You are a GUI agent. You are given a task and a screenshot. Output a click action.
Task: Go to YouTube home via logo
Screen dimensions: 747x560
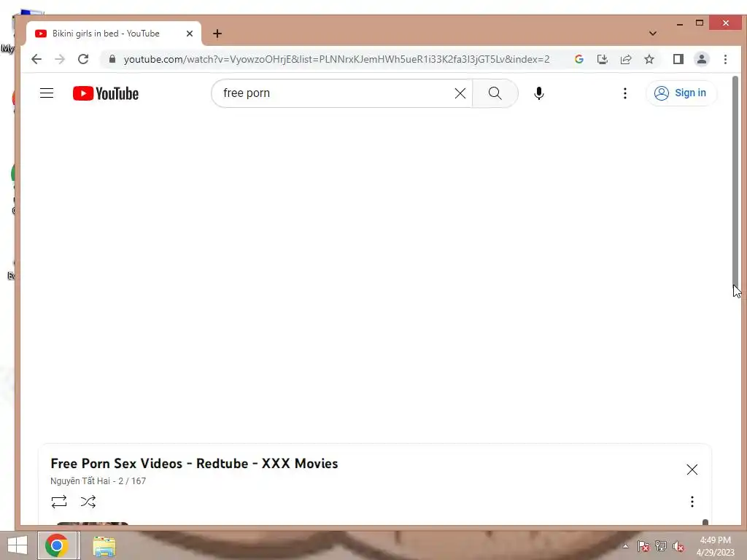click(x=106, y=93)
